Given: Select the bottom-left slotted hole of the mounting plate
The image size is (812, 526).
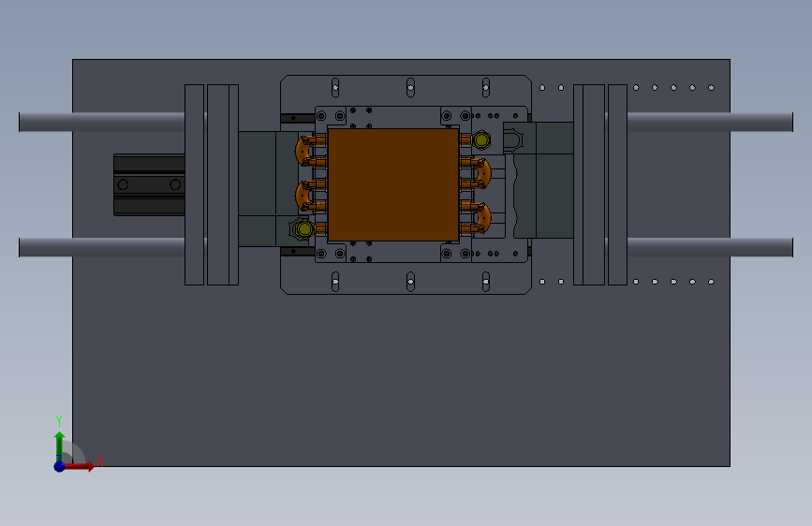Looking at the screenshot, I should pyautogui.click(x=335, y=282).
